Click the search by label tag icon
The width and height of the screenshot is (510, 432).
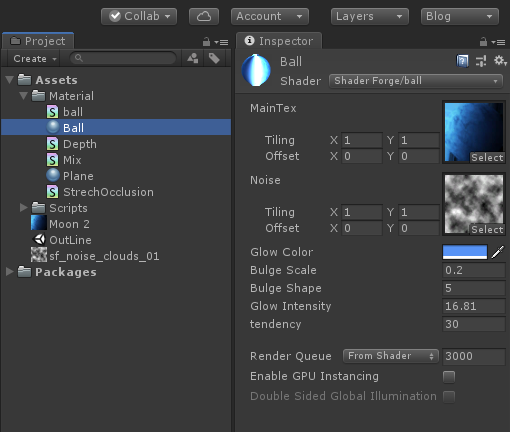(214, 59)
